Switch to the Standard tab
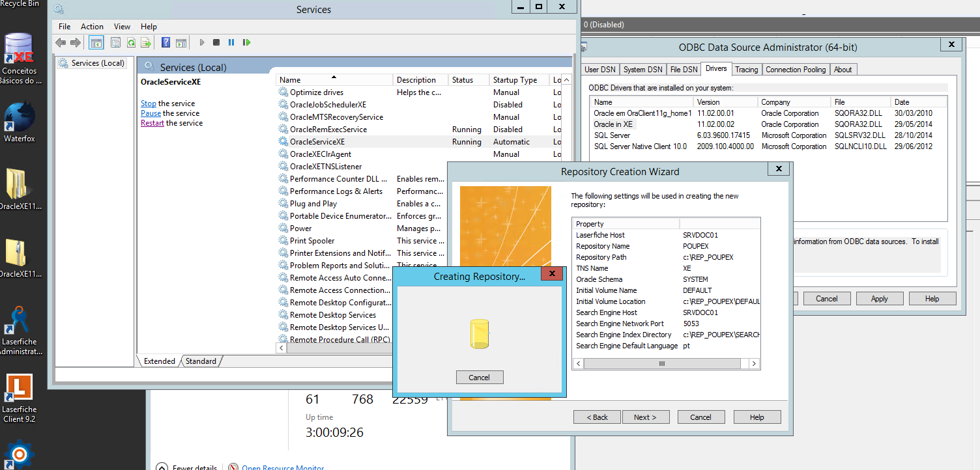Screen dimensions: 980x470 coord(201,361)
